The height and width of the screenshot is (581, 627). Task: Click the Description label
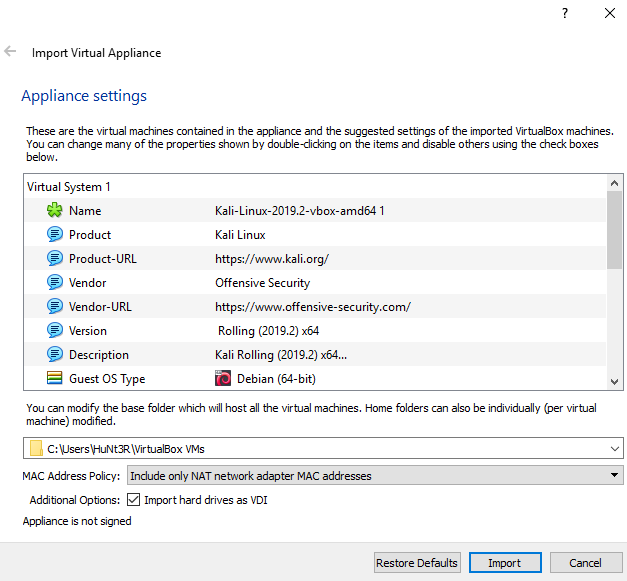(99, 355)
